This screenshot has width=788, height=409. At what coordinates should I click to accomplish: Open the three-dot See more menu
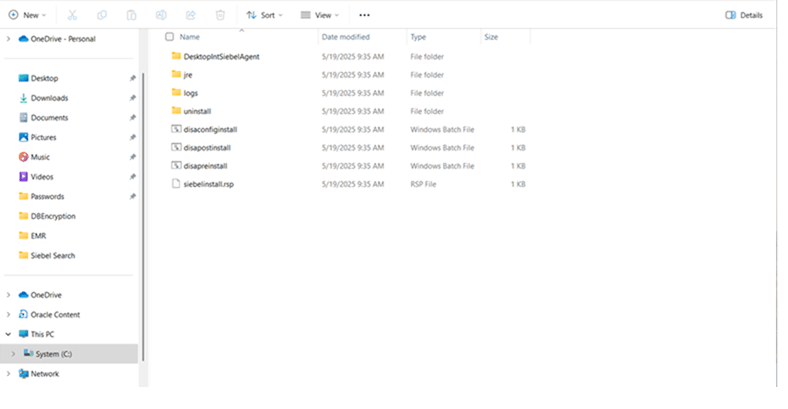click(x=364, y=15)
